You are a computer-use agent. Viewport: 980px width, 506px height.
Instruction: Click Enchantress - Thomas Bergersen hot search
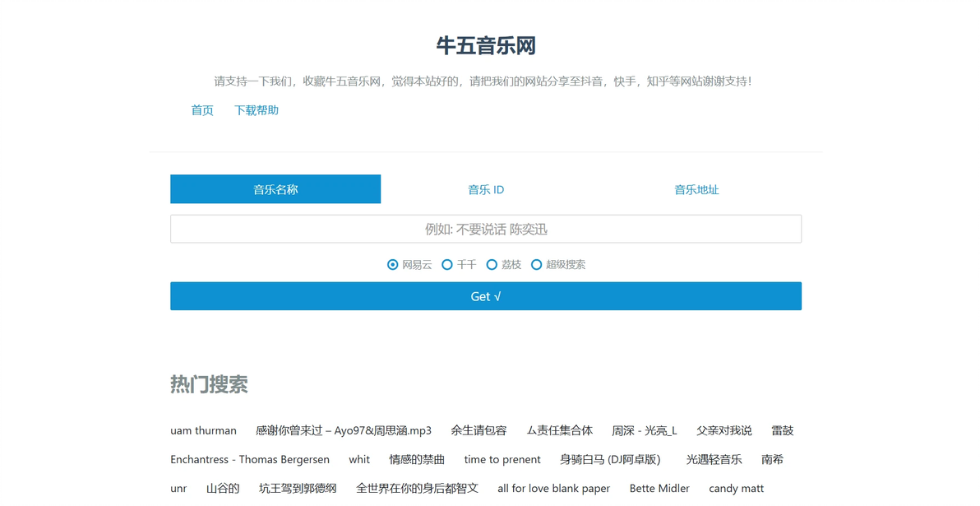pyautogui.click(x=250, y=459)
